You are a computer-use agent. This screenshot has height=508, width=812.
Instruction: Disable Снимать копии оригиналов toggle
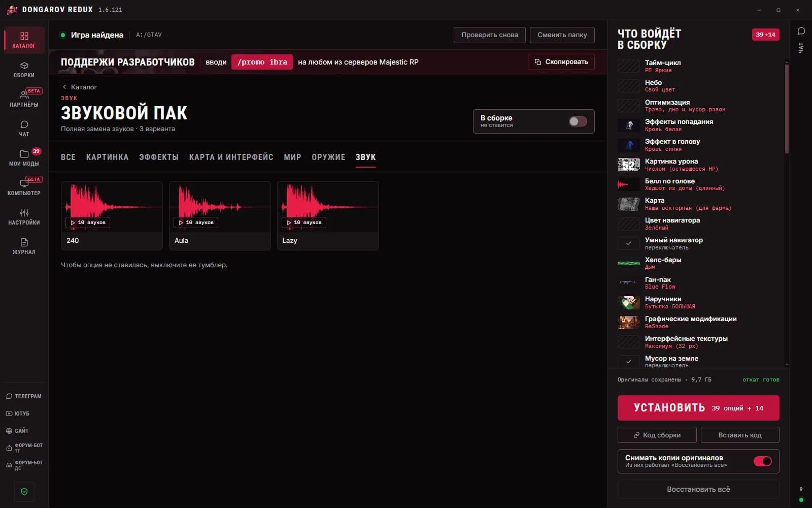[762, 461]
